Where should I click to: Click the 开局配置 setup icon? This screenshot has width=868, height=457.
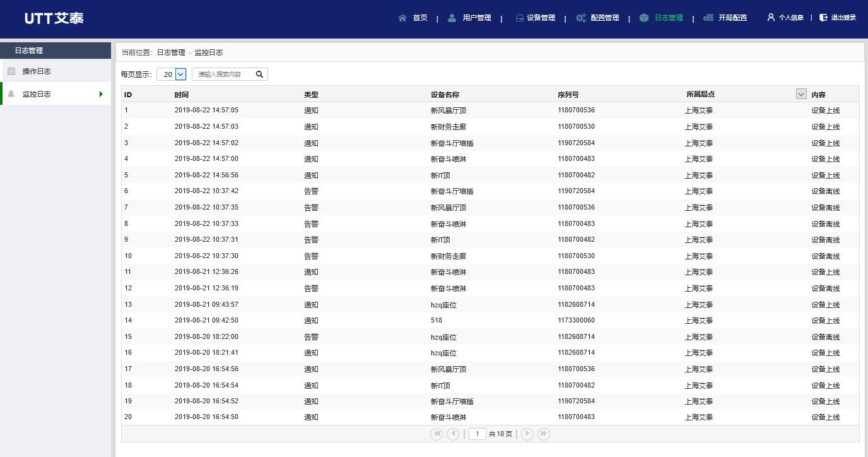tap(708, 18)
